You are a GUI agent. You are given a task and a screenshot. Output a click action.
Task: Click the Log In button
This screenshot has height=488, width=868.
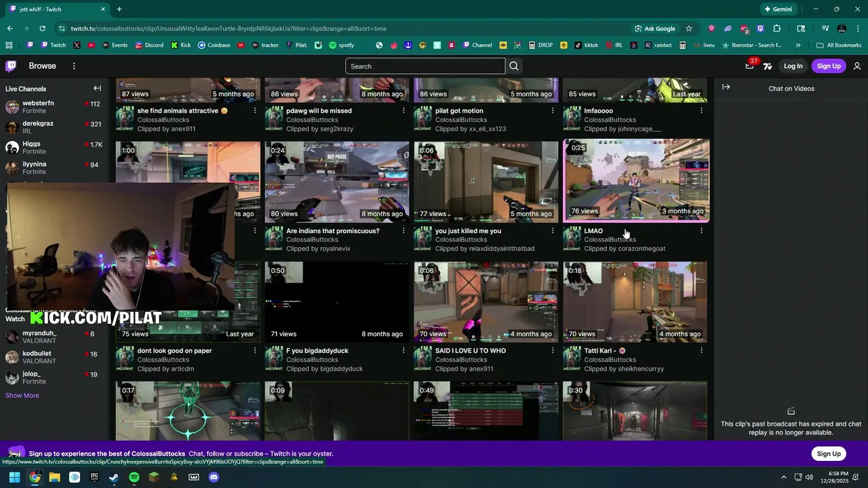point(793,66)
